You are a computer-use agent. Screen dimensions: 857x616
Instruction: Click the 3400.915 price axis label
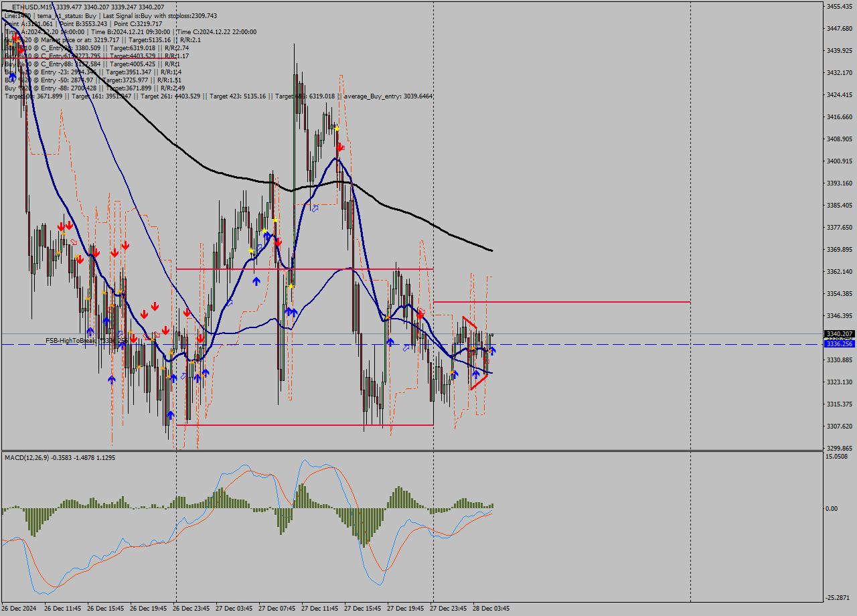pyautogui.click(x=840, y=161)
